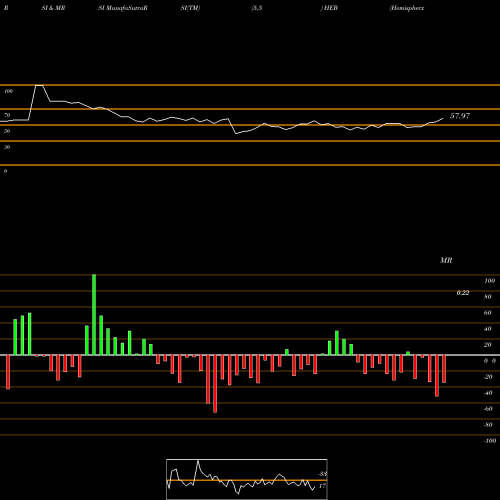The image size is (500, 500).
Task: Click the -80 label on MR scale
Action: pos(488,425)
